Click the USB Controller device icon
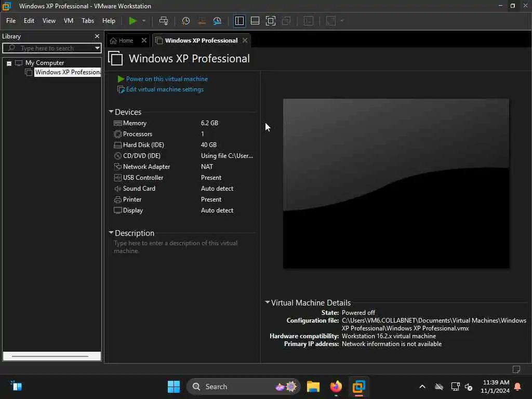The height and width of the screenshot is (399, 532). [x=118, y=178]
